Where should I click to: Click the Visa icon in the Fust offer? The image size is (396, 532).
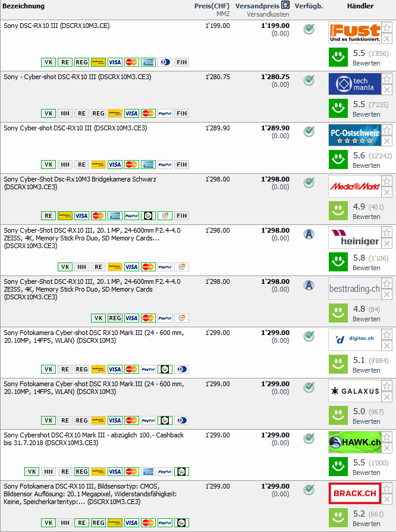tap(115, 62)
